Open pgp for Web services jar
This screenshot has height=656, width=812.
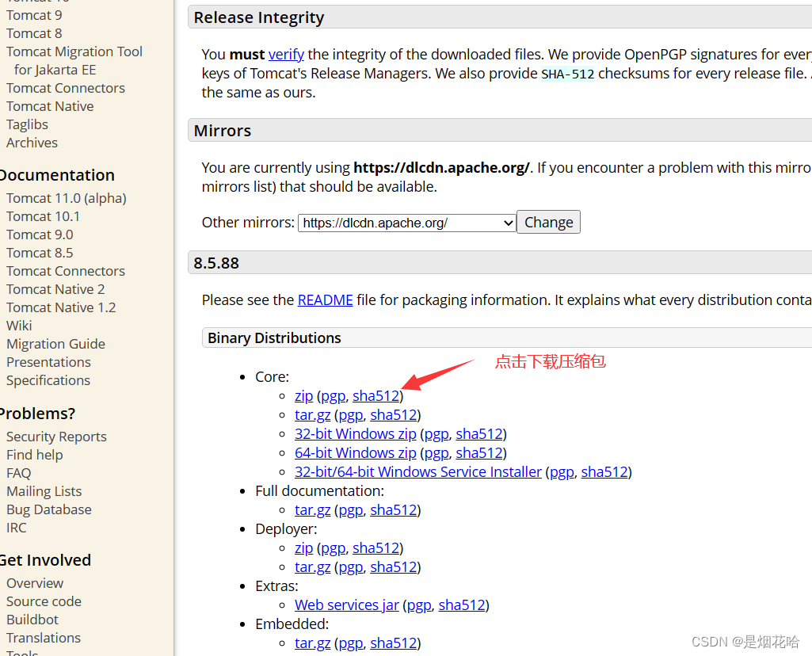419,605
